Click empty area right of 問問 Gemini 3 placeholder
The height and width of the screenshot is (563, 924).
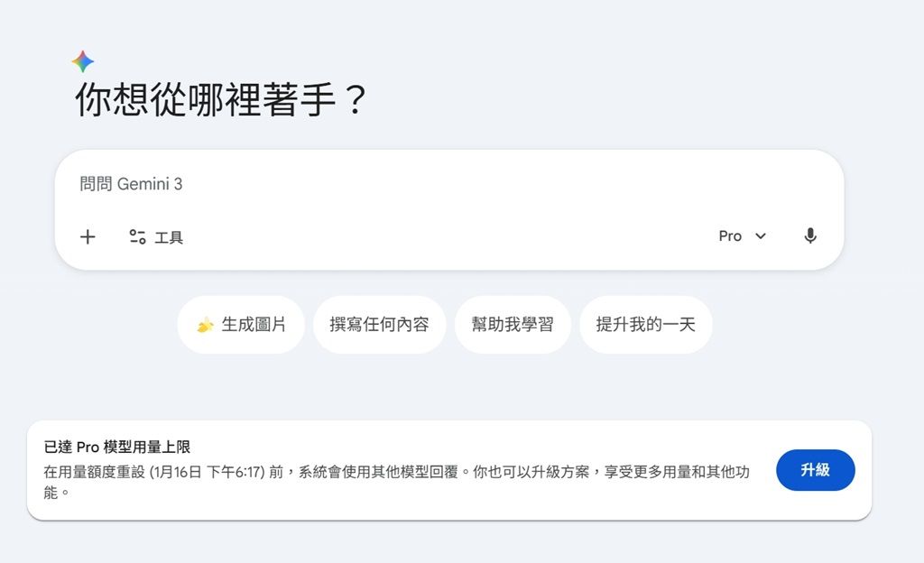496,185
